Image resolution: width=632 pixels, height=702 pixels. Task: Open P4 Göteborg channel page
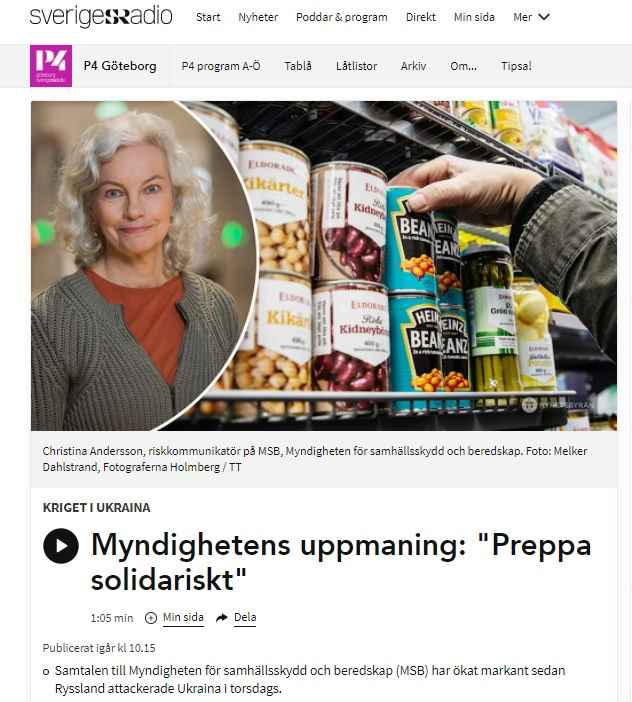(x=120, y=66)
